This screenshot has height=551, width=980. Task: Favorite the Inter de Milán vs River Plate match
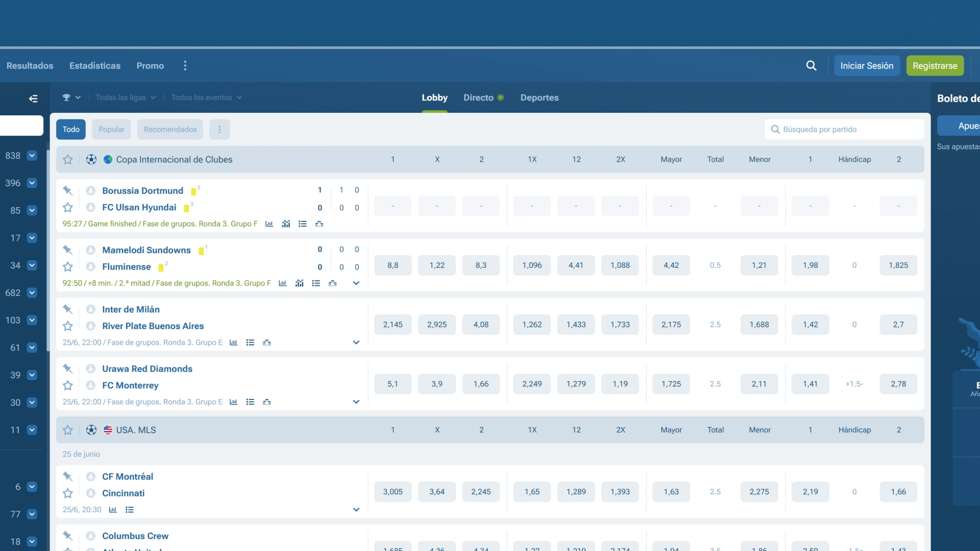pyautogui.click(x=68, y=325)
